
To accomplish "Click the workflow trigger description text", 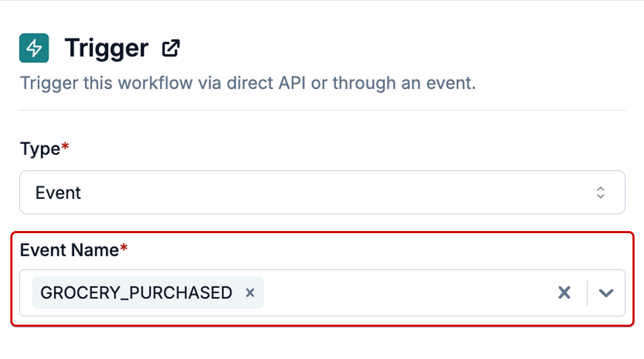I will tap(248, 83).
